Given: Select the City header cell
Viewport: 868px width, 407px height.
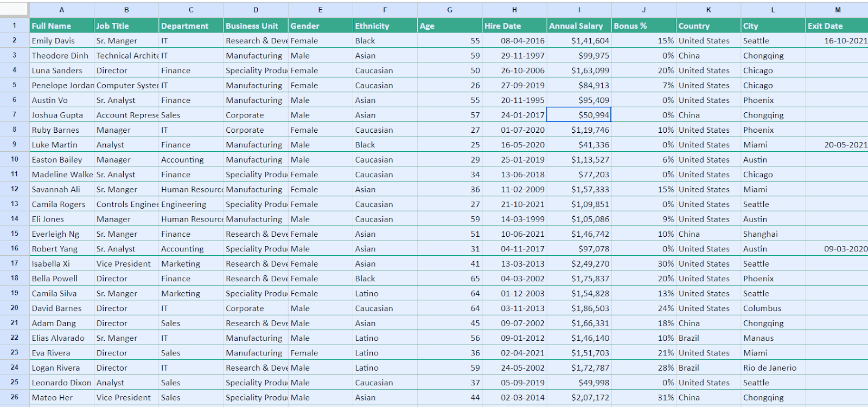Looking at the screenshot, I should click(773, 25).
